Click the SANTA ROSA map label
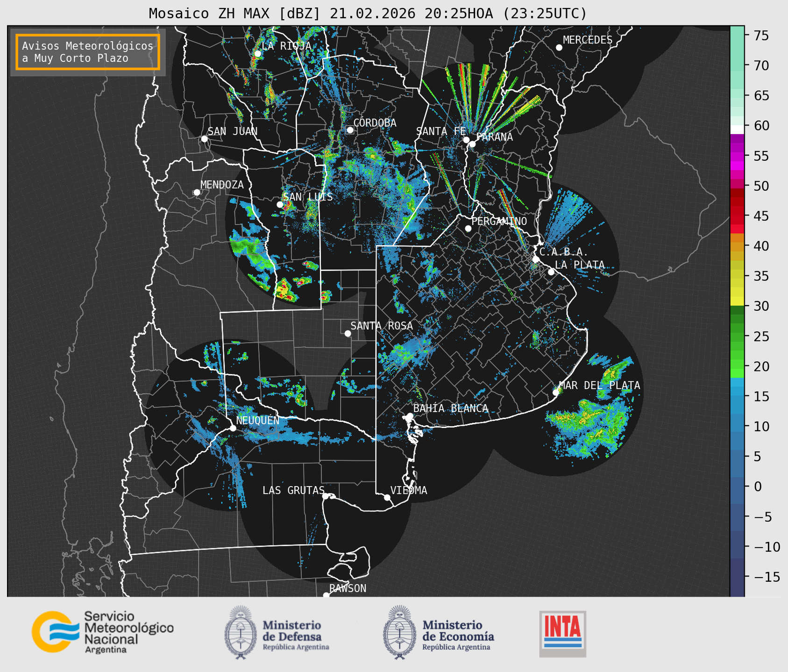Screen dimensions: 788x672 [382, 326]
